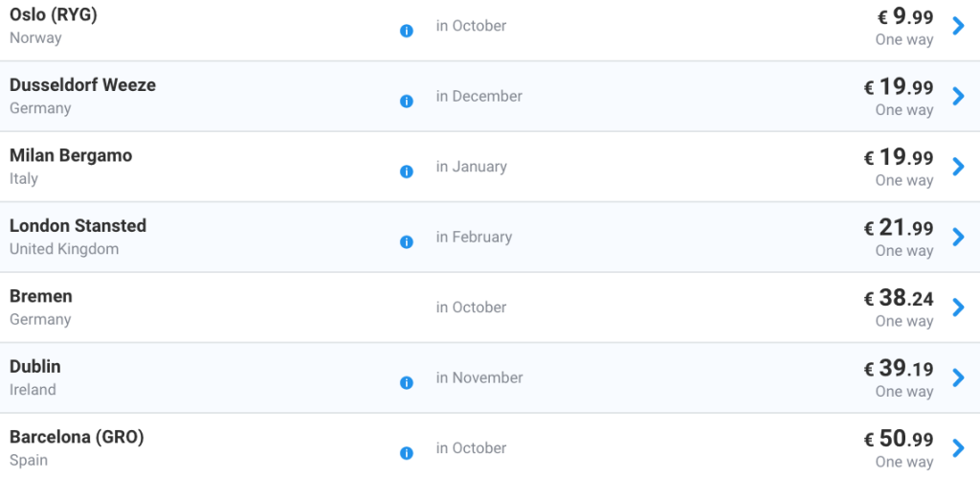Open the Barcelona (GRO) fare chevron
This screenshot has width=980, height=479.
(958, 448)
